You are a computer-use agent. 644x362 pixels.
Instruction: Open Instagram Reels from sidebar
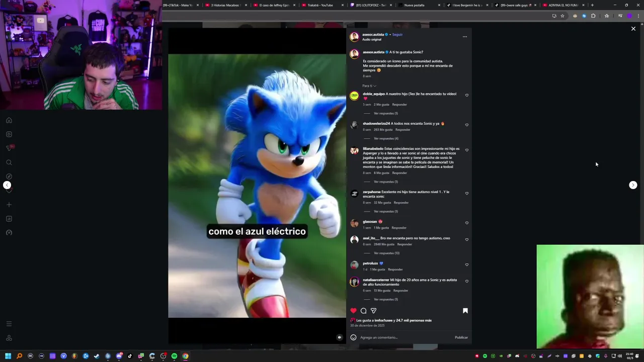click(9, 134)
